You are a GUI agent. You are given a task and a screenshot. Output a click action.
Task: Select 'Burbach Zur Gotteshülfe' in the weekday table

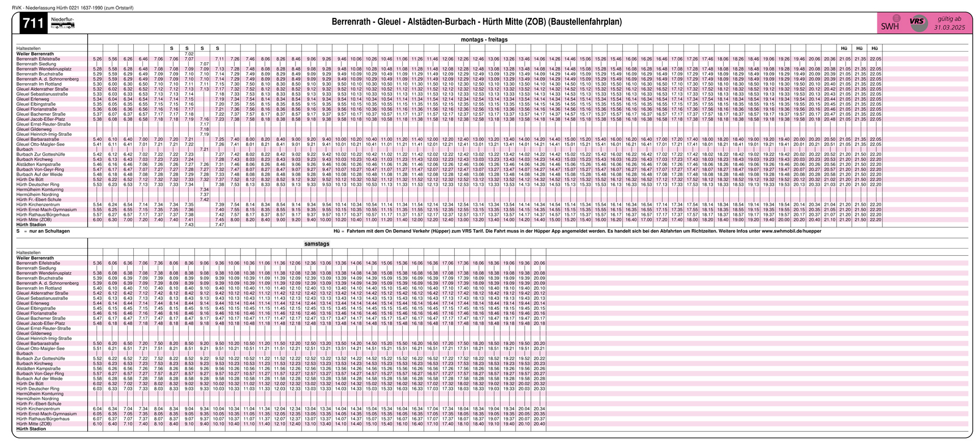(40, 155)
